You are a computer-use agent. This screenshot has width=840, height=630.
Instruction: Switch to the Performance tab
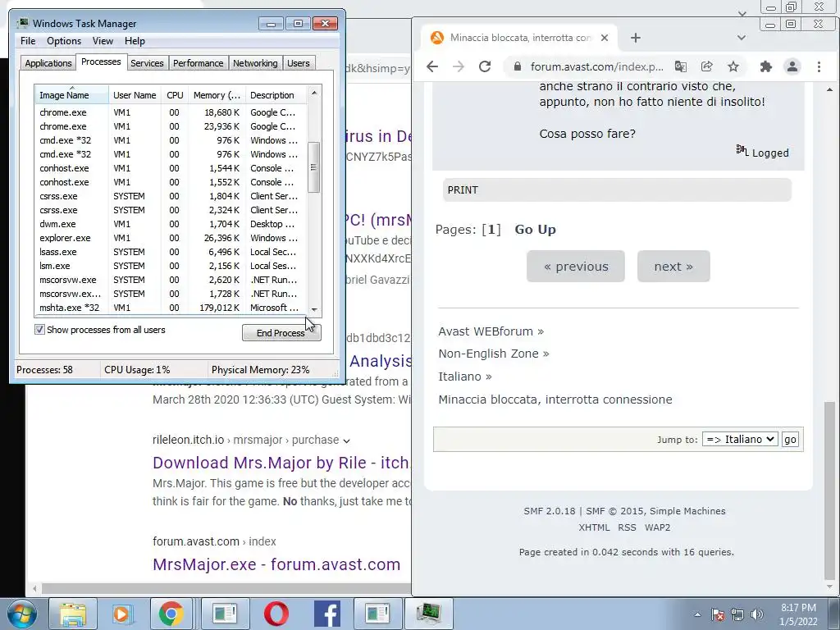tap(199, 63)
